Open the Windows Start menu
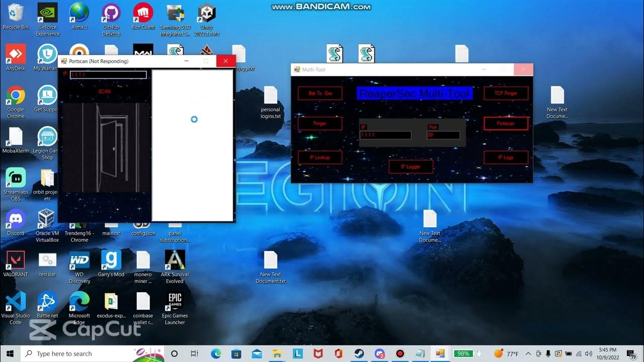 [10, 353]
